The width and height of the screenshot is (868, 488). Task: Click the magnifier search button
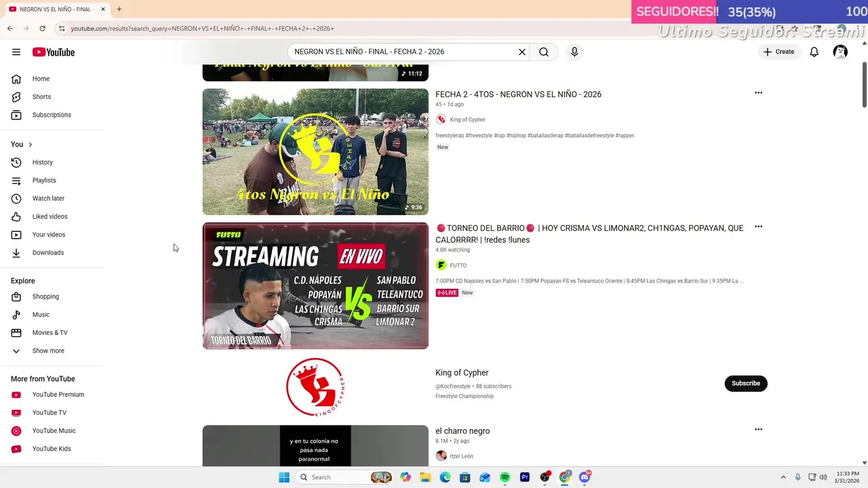tap(544, 52)
